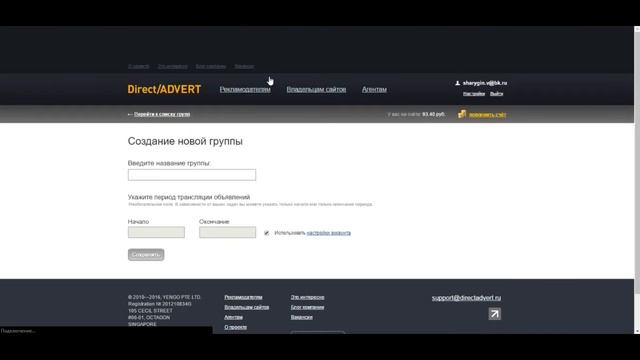The height and width of the screenshot is (360, 640).
Task: Click the 'пополнить счёт' link
Action: point(487,115)
